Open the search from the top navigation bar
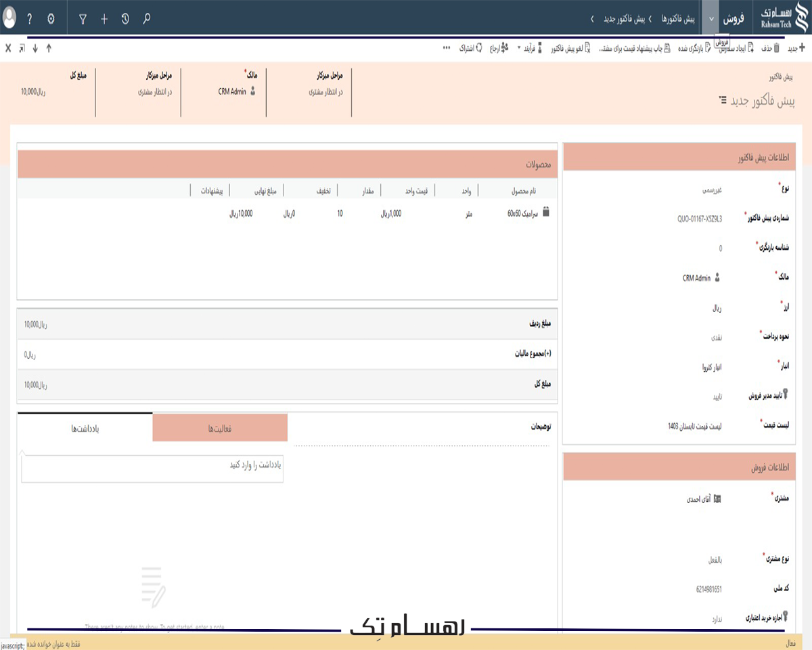The height and width of the screenshot is (650, 812). click(x=147, y=19)
